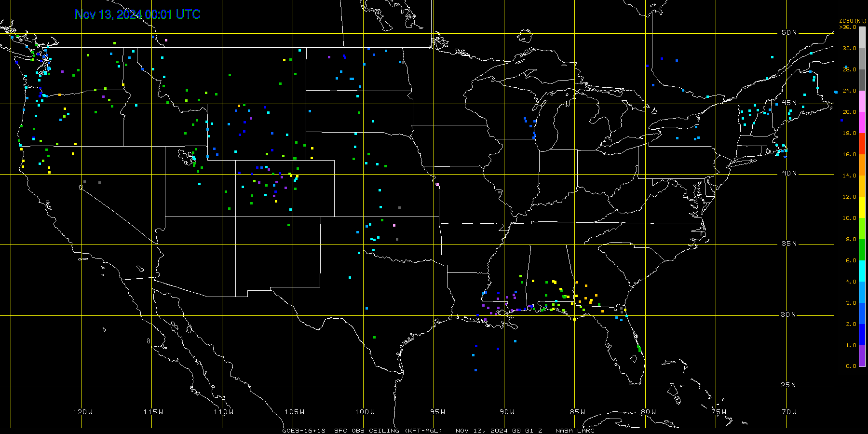This screenshot has width=868, height=434.
Task: Click the "NASA LARC" footer credit
Action: click(575, 431)
